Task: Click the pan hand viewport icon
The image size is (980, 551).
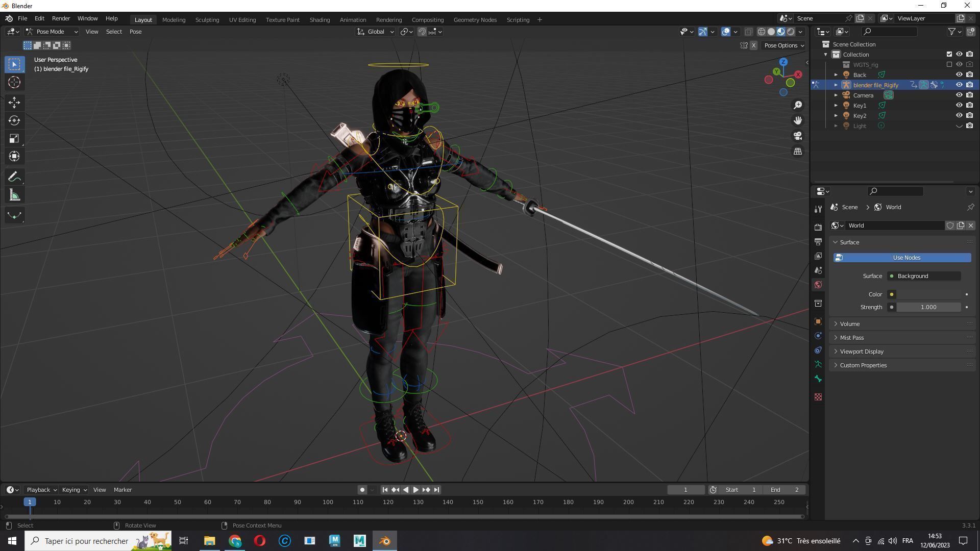Action: [797, 120]
